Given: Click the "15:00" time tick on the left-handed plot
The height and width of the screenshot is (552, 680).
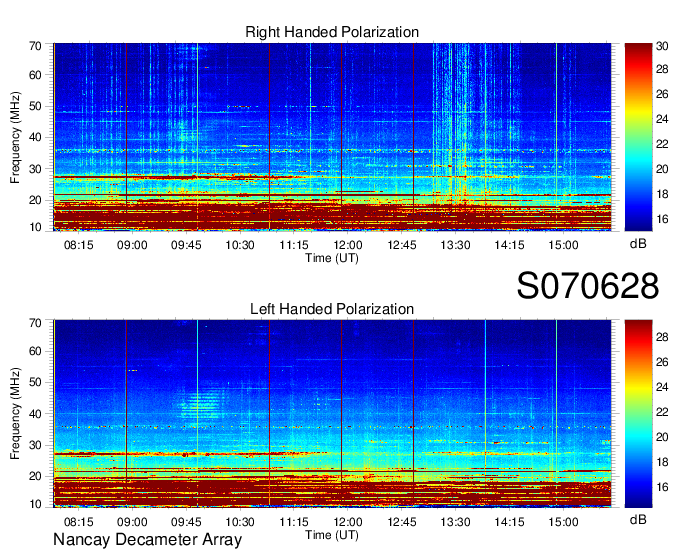Looking at the screenshot, I should pos(563,522).
